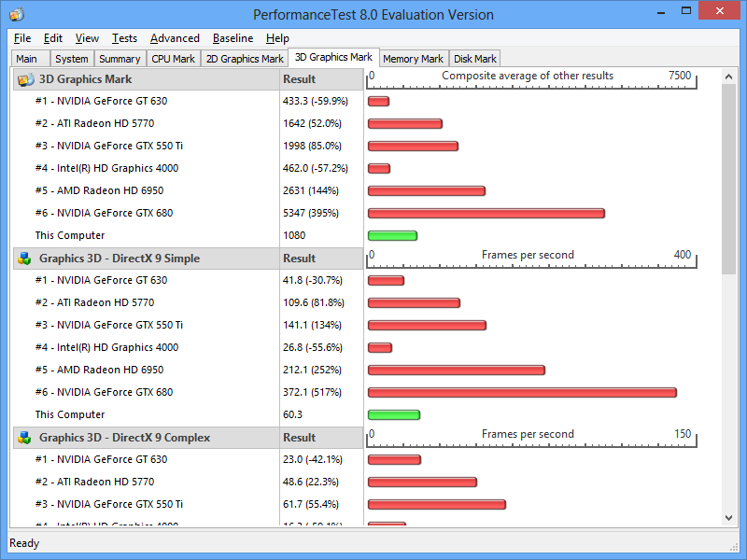Click the PerformanceTest app icon in title bar

[x=17, y=15]
